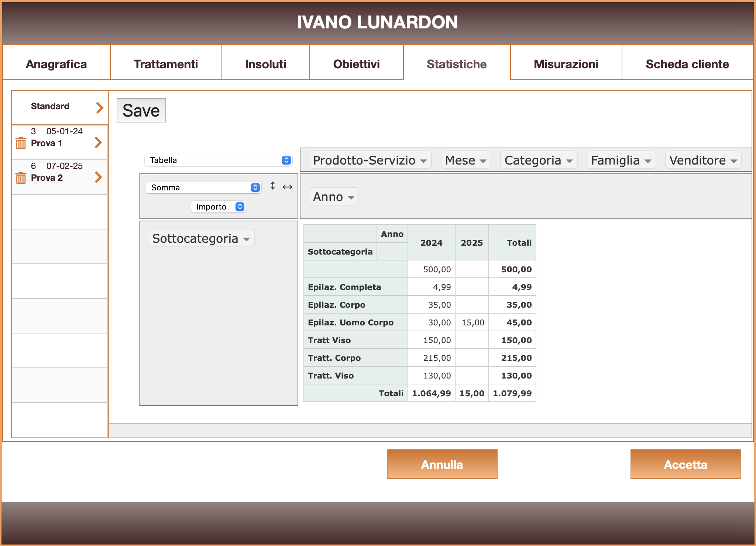The height and width of the screenshot is (546, 756).
Task: Open Standard via its orange chevron arrow
Action: pos(99,107)
